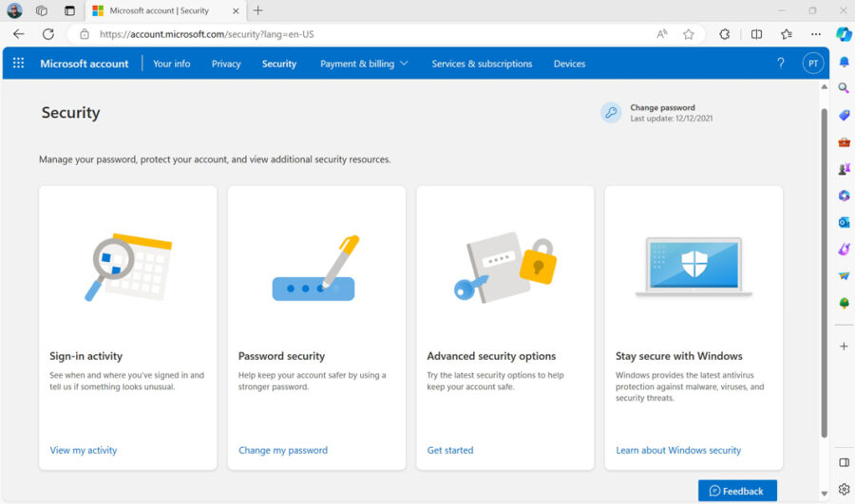Click the Change password link
Viewport: 855px width, 504px height.
[662, 107]
